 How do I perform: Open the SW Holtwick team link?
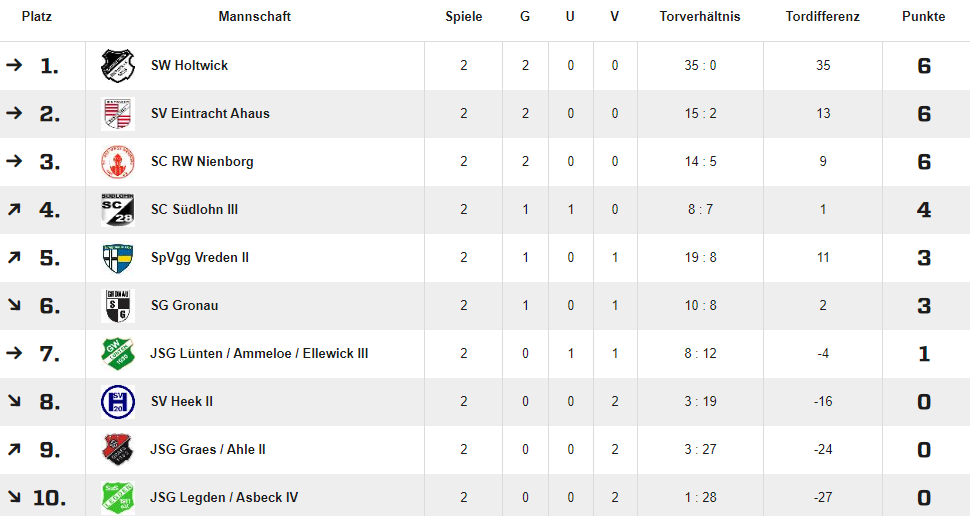[x=189, y=66]
